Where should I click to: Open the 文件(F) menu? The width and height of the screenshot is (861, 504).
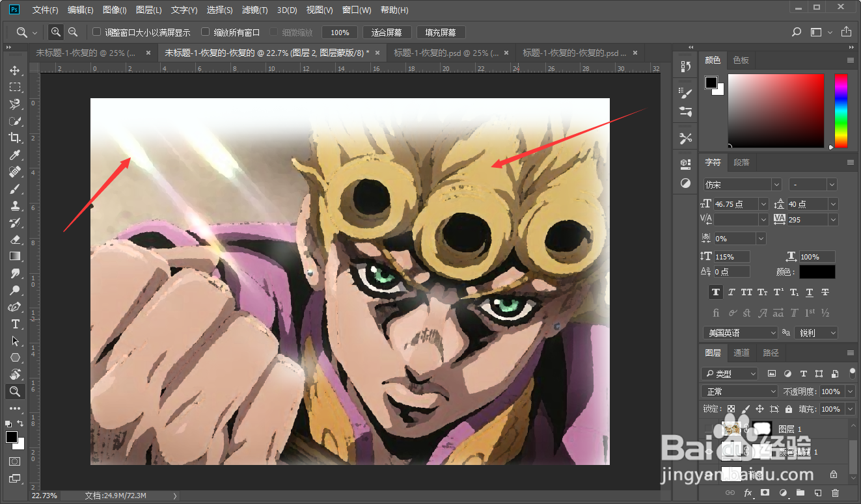click(45, 10)
